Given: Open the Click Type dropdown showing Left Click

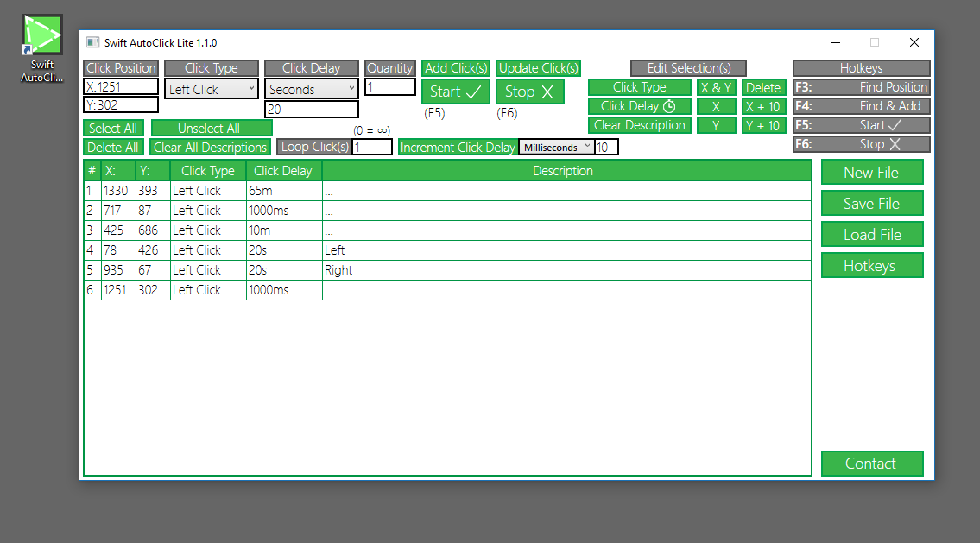Looking at the screenshot, I should 212,89.
